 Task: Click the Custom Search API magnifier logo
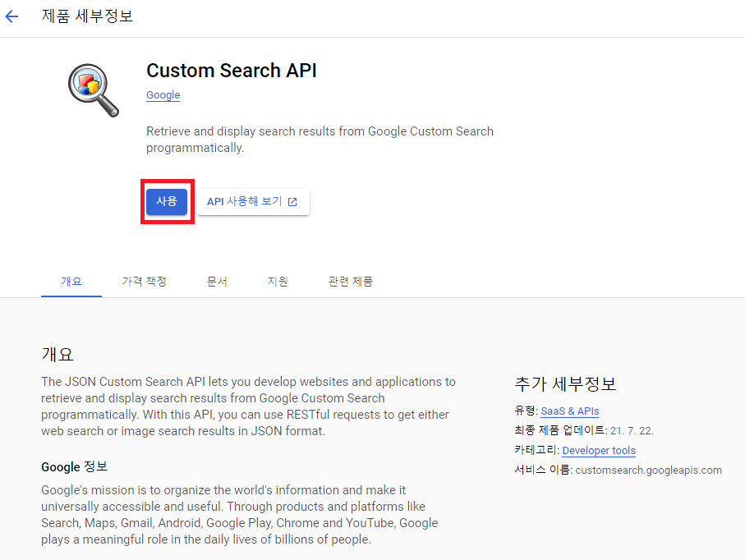point(93,90)
